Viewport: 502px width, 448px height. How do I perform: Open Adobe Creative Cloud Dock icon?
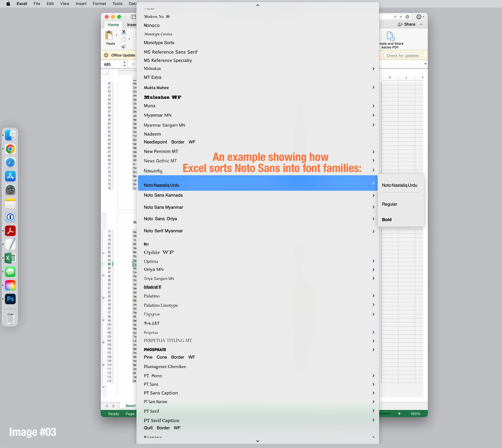(10, 285)
